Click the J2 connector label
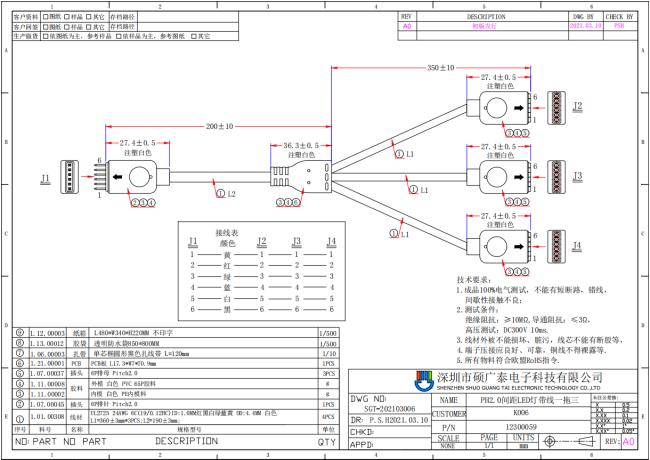The image size is (650, 460). coord(578,105)
